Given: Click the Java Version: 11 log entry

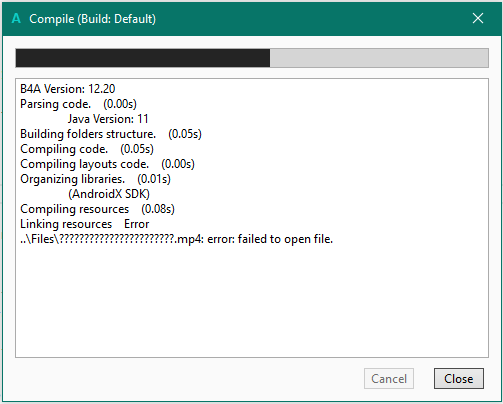Looking at the screenshot, I should (108, 119).
